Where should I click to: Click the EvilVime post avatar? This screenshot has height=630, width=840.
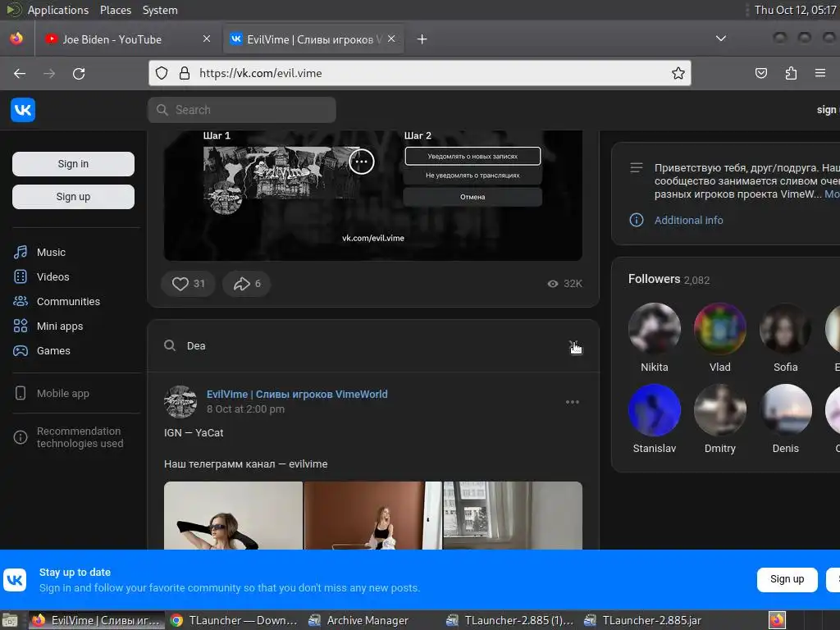pos(180,402)
